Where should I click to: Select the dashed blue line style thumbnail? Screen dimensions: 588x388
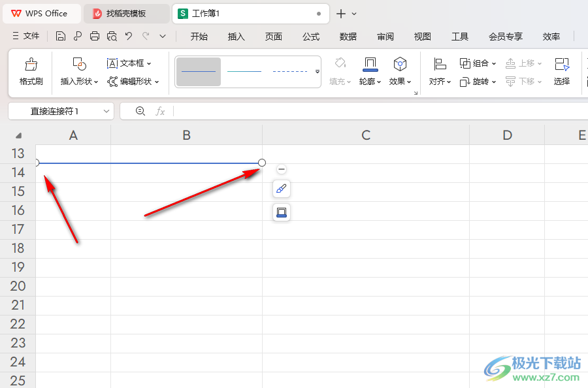coord(290,72)
